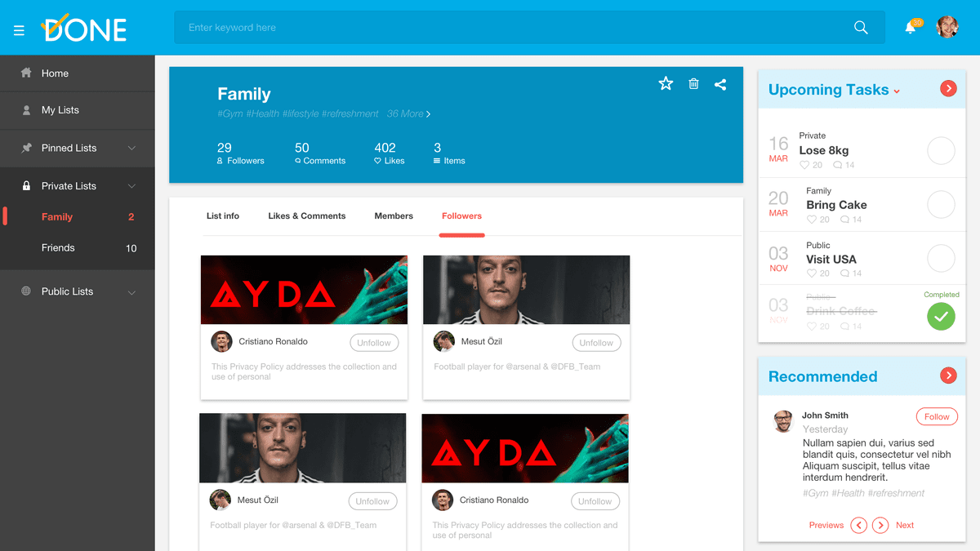
Task: Follow John Smith
Action: (x=937, y=416)
